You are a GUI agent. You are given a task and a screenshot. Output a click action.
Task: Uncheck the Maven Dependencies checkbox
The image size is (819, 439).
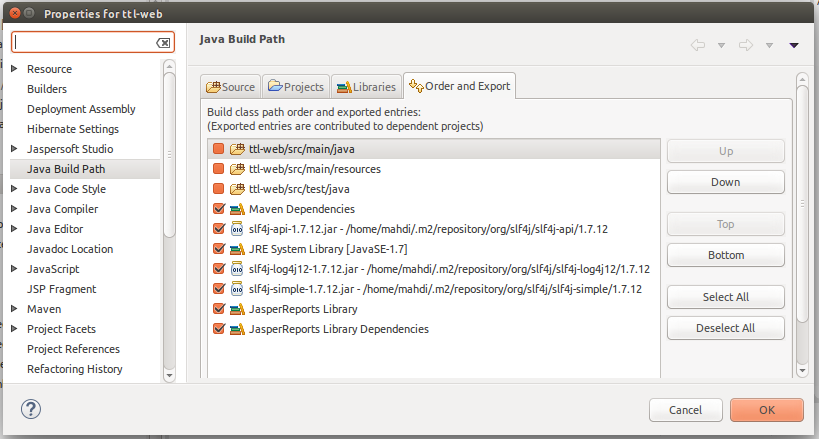pyautogui.click(x=218, y=209)
